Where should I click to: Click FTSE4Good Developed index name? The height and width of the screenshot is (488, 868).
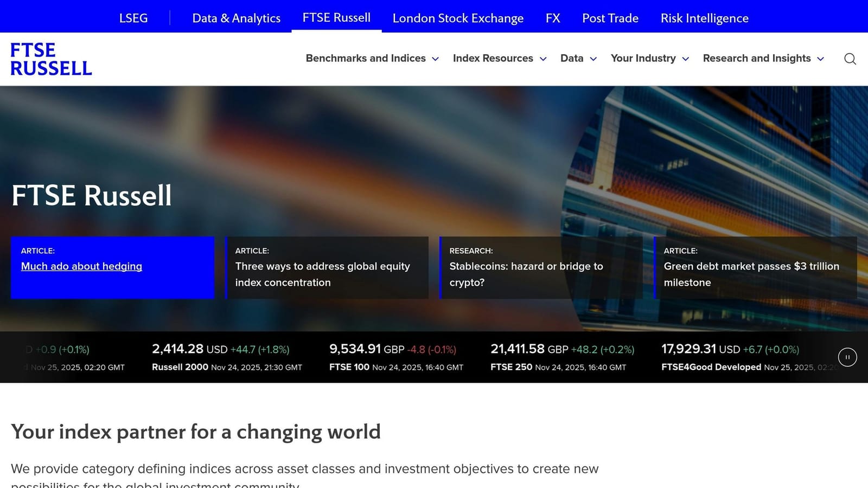(711, 367)
